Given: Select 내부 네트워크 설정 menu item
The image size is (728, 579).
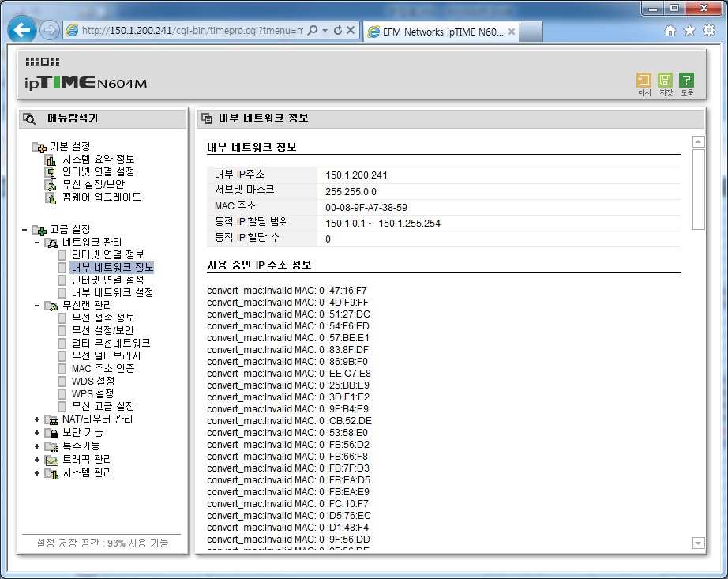Looking at the screenshot, I should [112, 292].
